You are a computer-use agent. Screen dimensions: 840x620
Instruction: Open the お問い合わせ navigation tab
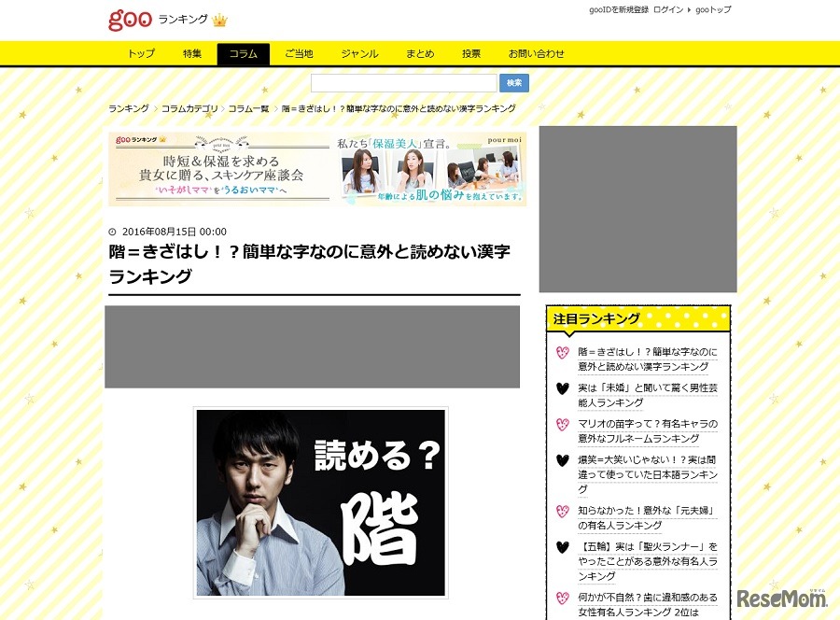(x=537, y=53)
